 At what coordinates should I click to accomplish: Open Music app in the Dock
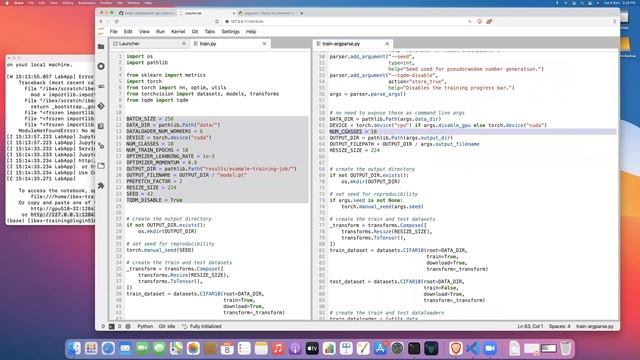278,348
